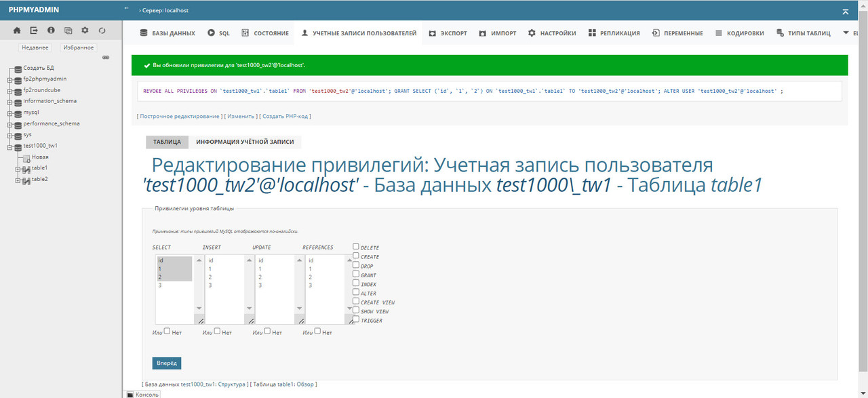Click the double chevron icon at top right

point(845,12)
